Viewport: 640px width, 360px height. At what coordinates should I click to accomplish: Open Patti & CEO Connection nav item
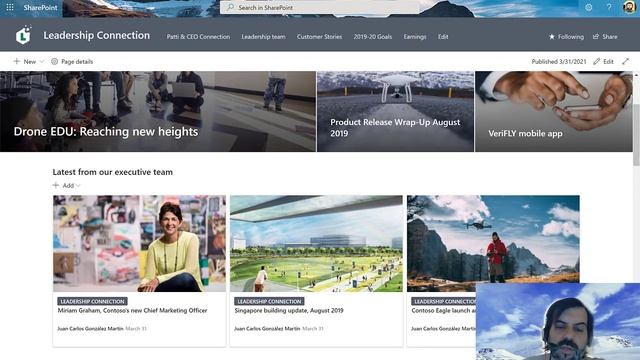pyautogui.click(x=198, y=37)
